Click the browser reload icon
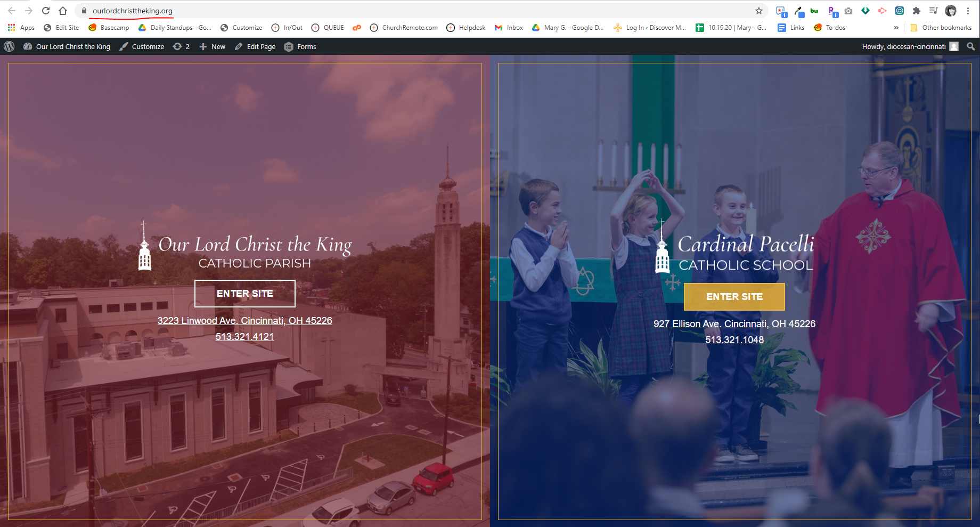The width and height of the screenshot is (980, 527). tap(46, 11)
